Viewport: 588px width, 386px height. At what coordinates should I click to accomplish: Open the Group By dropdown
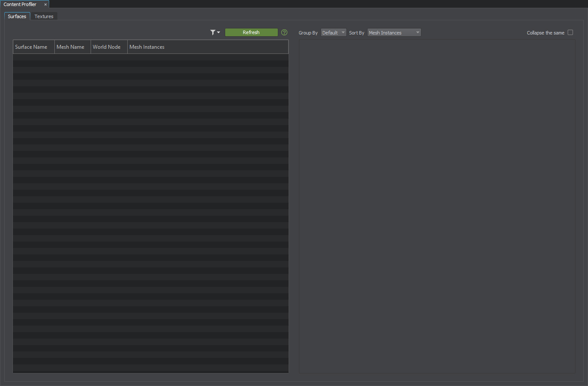[x=333, y=33]
